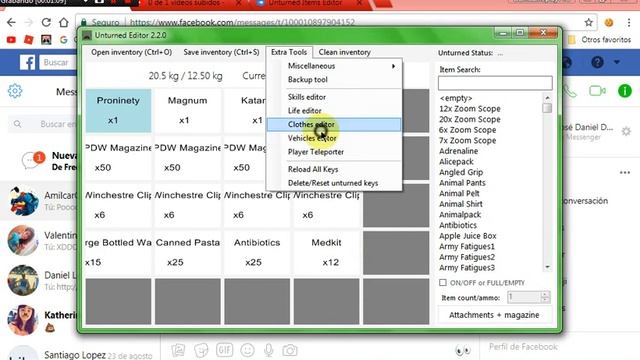Select <empty> in the item list
This screenshot has width=640, height=360.
[456, 98]
